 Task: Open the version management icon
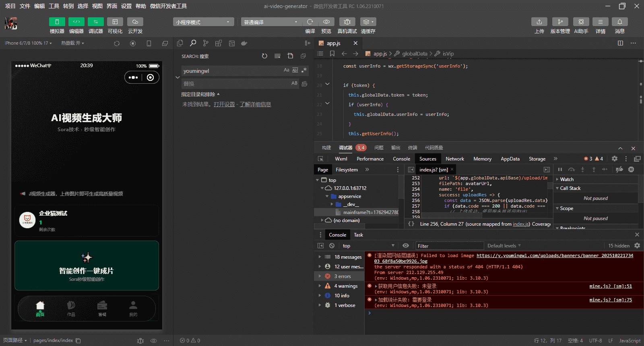pyautogui.click(x=560, y=22)
